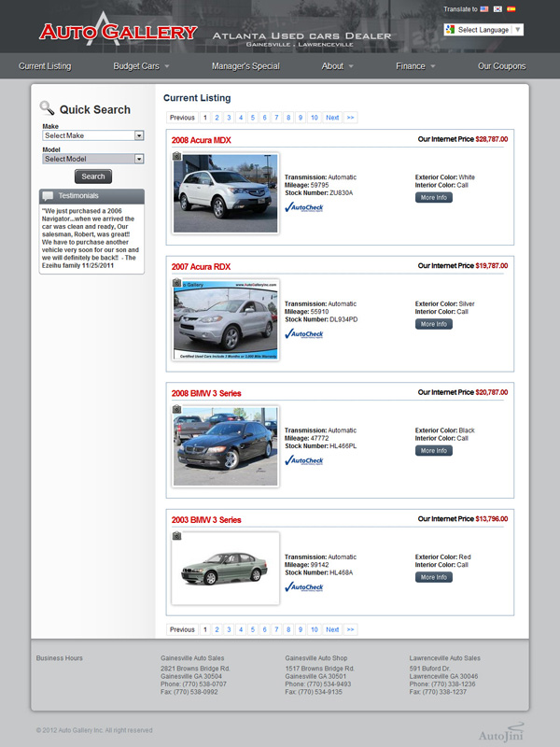This screenshot has width=560, height=747.
Task: Click the >> last page link at top
Action: 351,118
